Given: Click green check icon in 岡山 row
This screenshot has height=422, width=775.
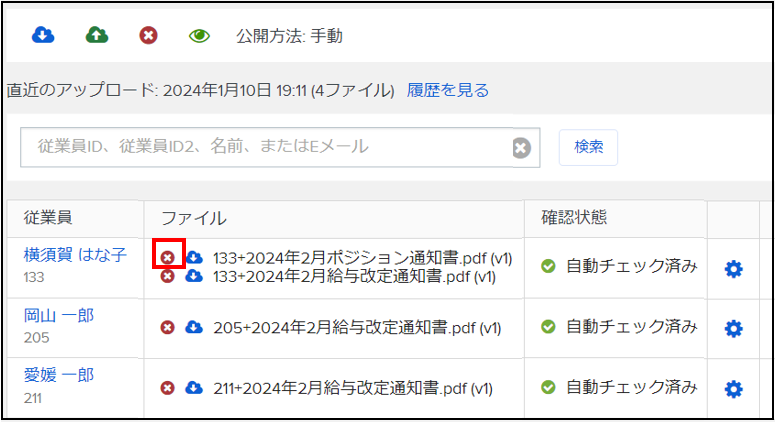Looking at the screenshot, I should [x=548, y=327].
